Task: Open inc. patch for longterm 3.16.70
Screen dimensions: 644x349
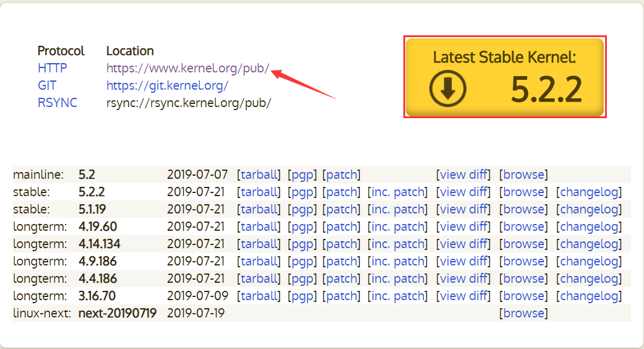Action: (x=398, y=296)
